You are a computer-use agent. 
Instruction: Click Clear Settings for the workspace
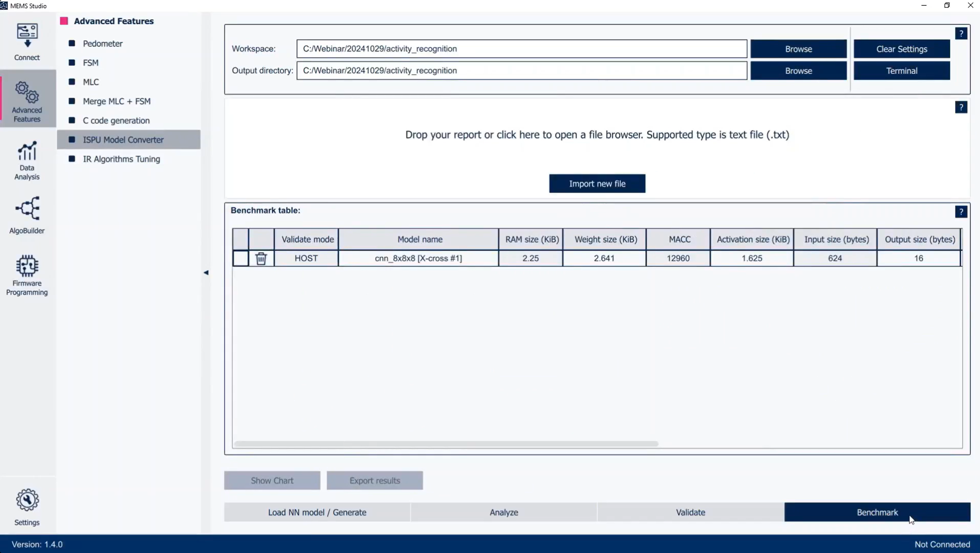click(901, 49)
